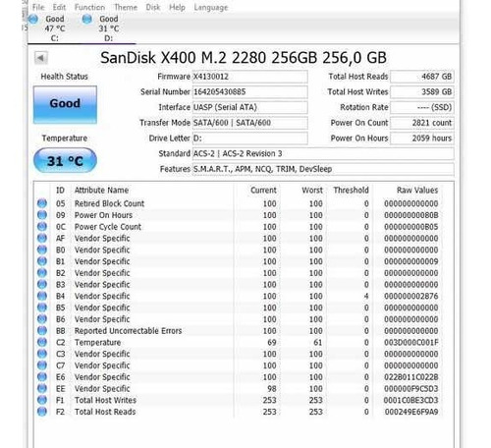Viewport: 491px width, 448px height.
Task: Click the Drive Letter field
Action: point(249,139)
